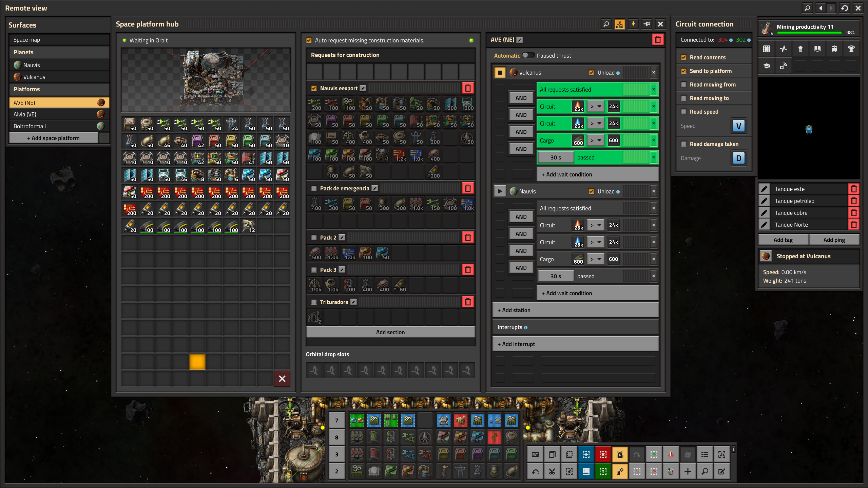Click the Mining productivity 11 research icon

767,29
